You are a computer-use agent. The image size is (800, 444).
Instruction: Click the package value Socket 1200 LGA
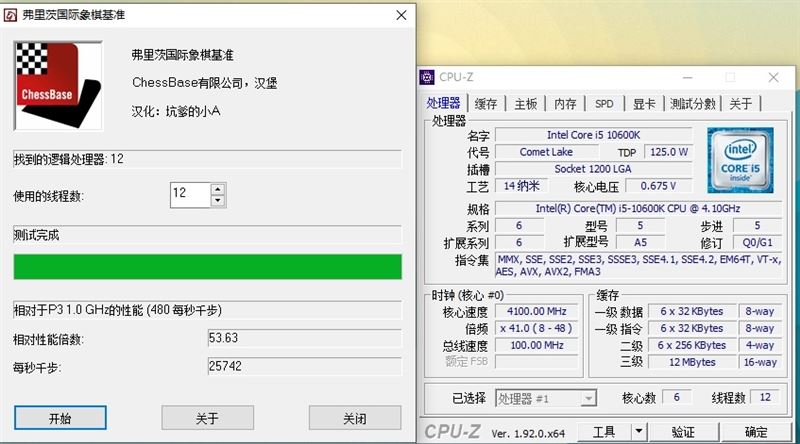click(x=593, y=169)
